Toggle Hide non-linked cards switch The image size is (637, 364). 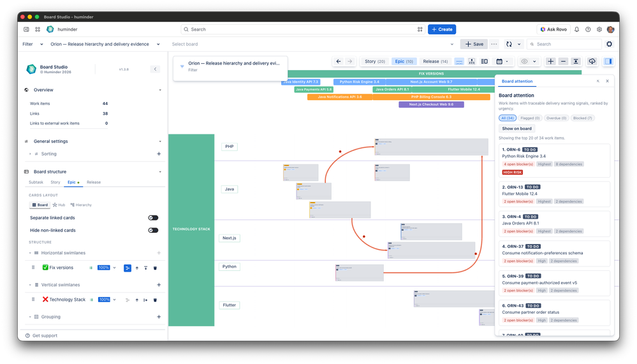pyautogui.click(x=153, y=230)
